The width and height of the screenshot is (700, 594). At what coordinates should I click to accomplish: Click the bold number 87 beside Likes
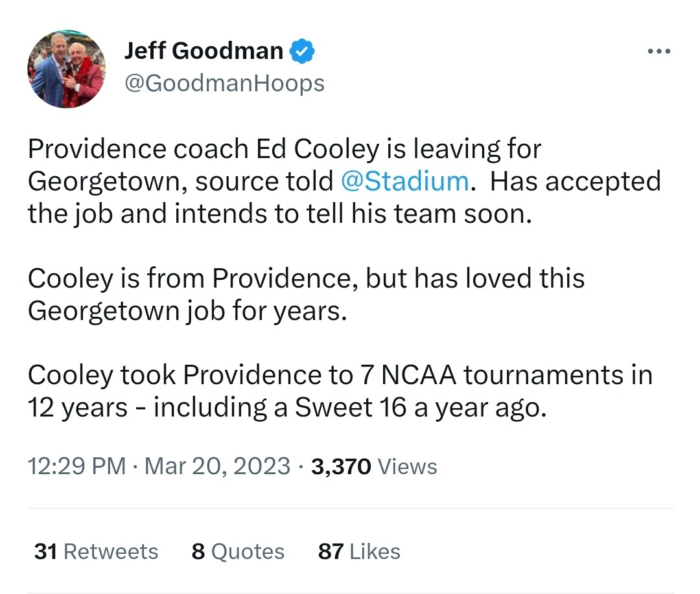331,551
